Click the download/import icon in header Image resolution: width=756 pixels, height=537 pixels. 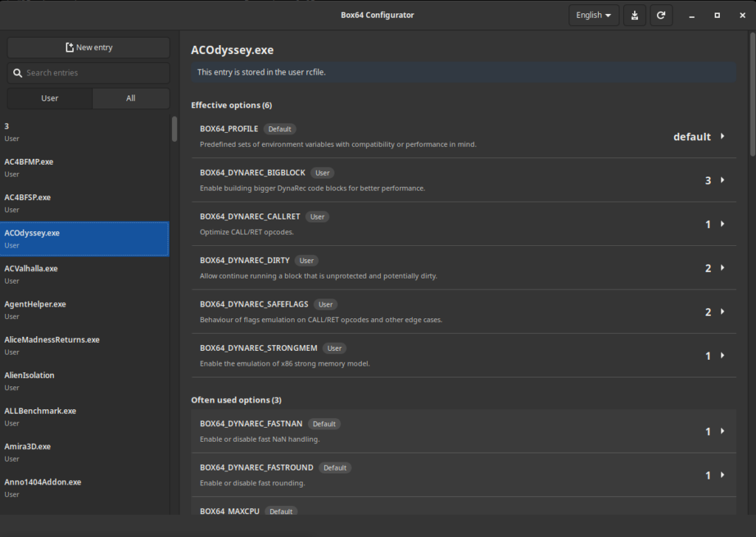(634, 16)
